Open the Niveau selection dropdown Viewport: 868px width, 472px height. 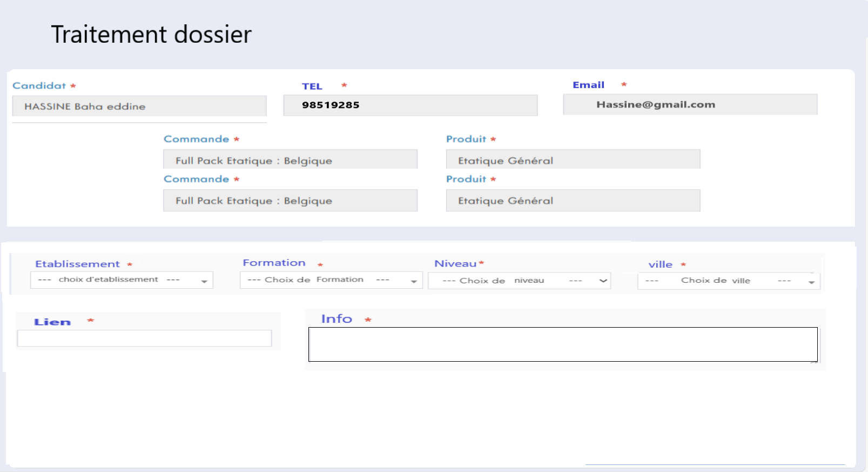point(519,281)
